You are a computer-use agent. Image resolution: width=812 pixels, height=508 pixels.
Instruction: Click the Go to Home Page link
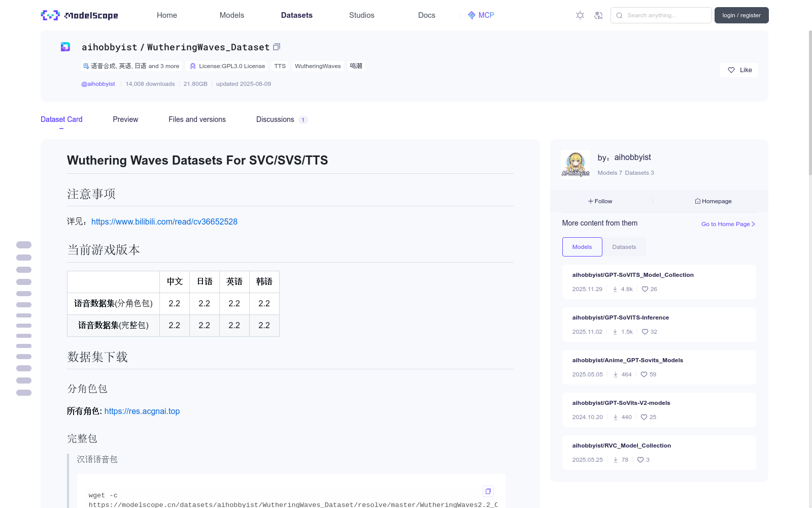click(x=728, y=224)
